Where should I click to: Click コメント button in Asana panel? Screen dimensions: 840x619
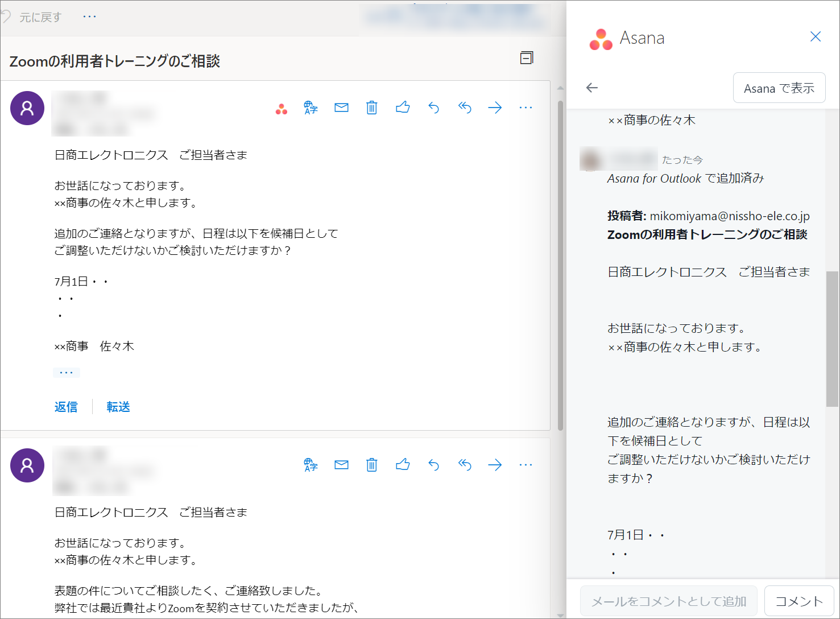coord(799,601)
